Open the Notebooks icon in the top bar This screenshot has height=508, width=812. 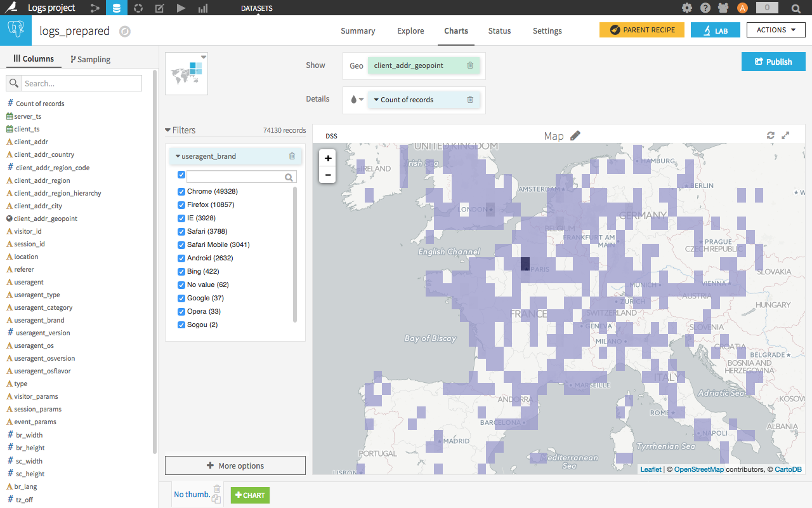tap(159, 8)
